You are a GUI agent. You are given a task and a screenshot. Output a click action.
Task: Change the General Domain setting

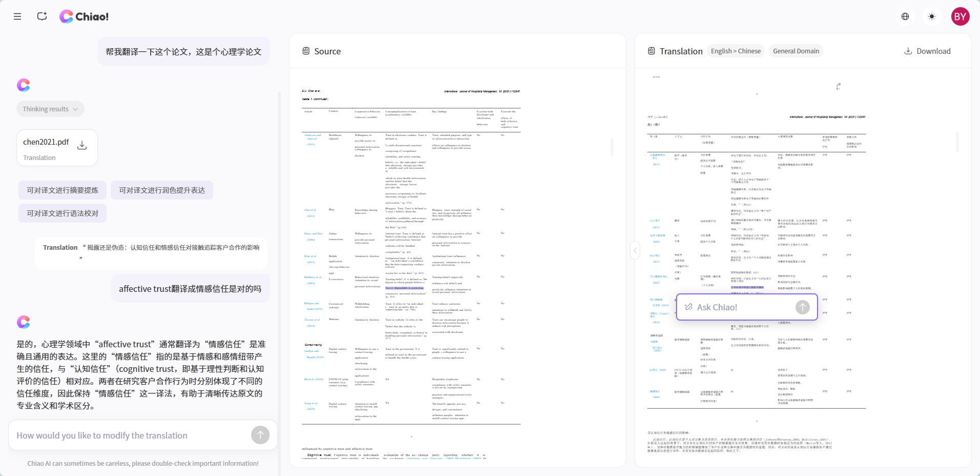795,51
